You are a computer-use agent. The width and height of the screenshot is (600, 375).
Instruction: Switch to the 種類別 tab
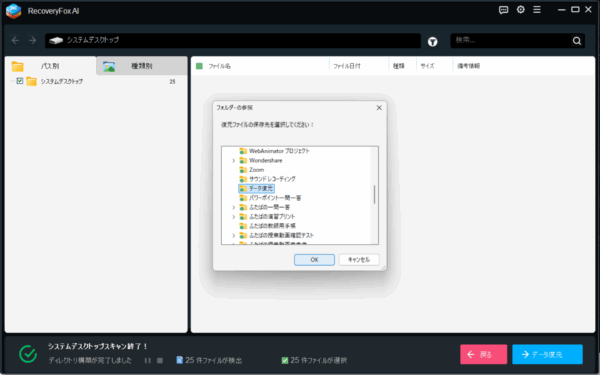point(142,66)
